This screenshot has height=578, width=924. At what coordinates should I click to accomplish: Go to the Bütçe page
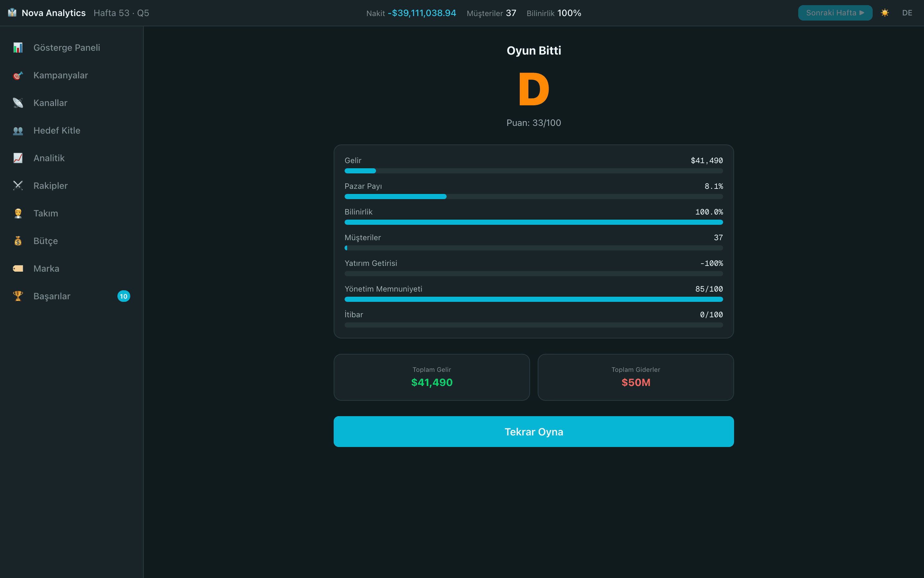(72, 241)
